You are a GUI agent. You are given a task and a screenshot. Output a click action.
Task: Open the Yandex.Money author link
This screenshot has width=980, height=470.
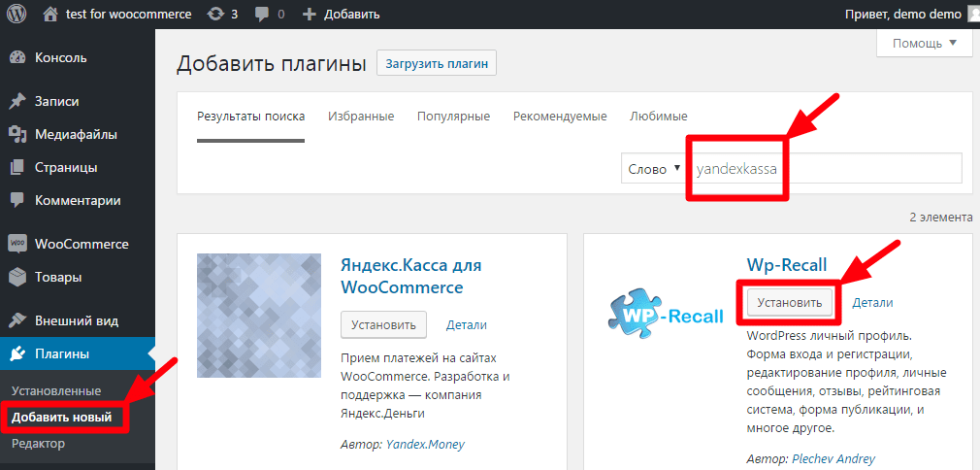pos(425,445)
